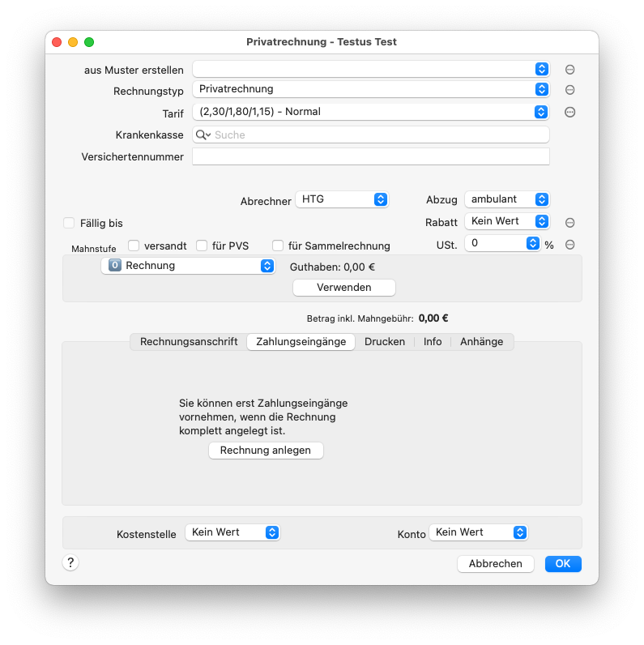The image size is (644, 645).
Task: Click the Verwenden button
Action: 344,288
